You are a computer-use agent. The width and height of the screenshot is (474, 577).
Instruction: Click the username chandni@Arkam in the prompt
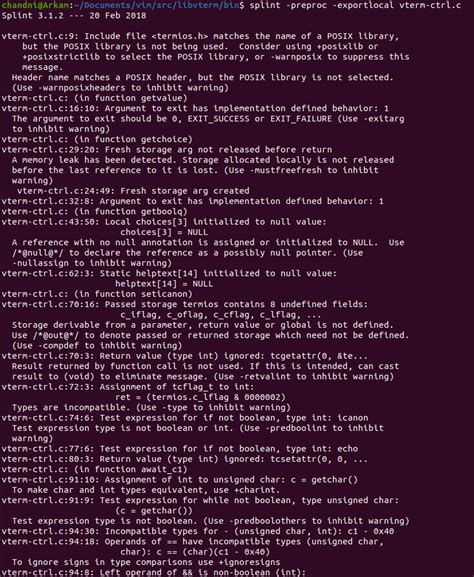pos(34,5)
